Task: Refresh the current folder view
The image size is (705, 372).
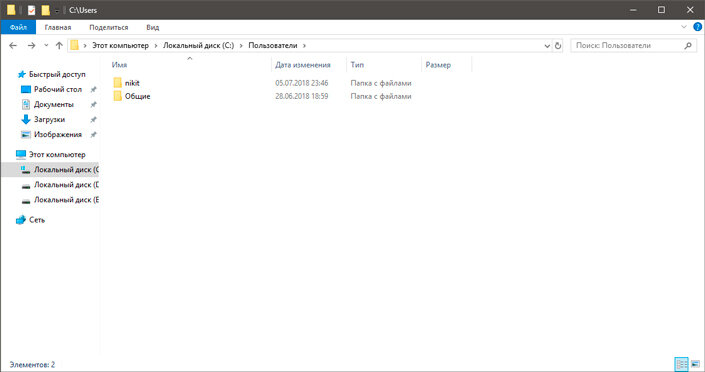Action: (x=558, y=45)
